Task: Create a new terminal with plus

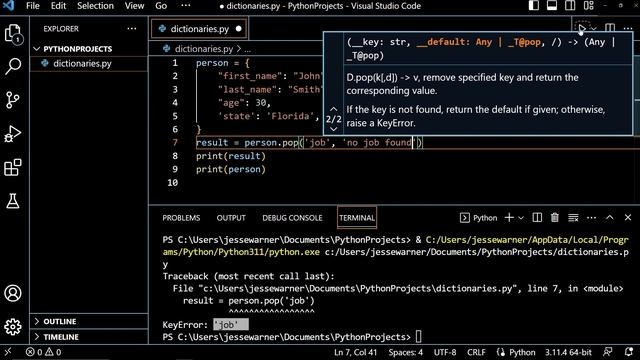Action: 509,218
